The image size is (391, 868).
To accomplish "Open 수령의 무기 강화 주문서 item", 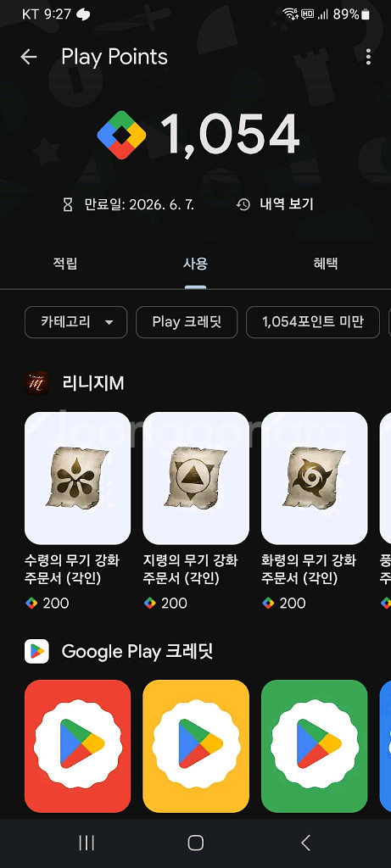I will coord(77,511).
